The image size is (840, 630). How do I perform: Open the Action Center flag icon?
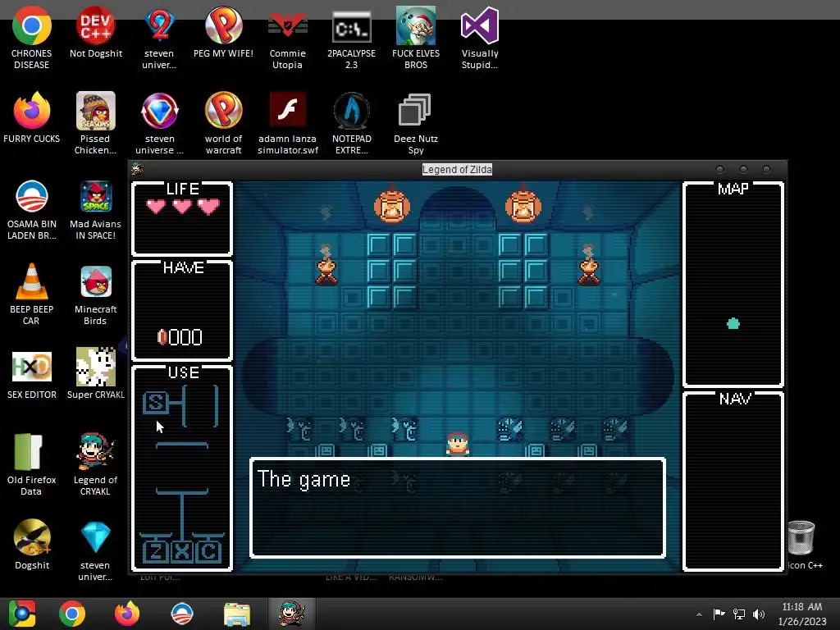pyautogui.click(x=719, y=614)
